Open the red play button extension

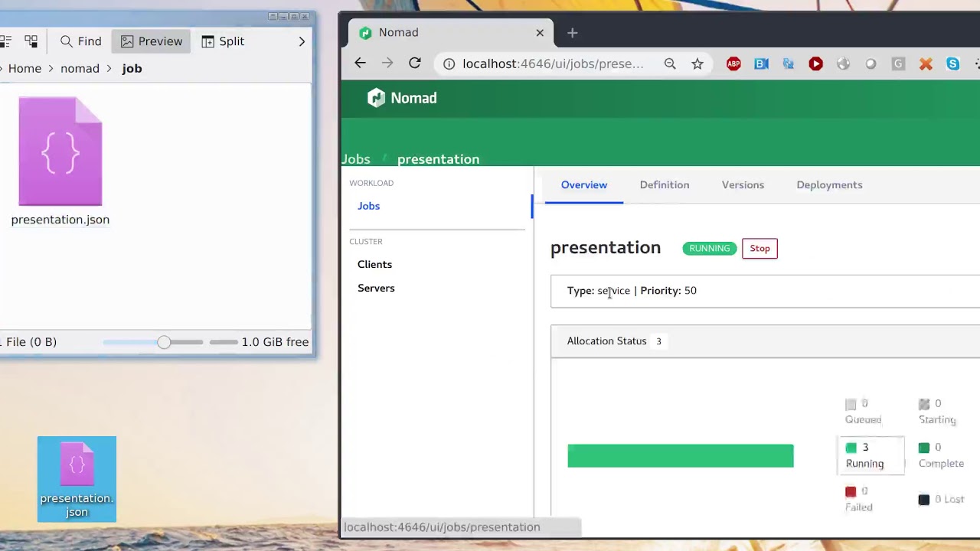[816, 64]
